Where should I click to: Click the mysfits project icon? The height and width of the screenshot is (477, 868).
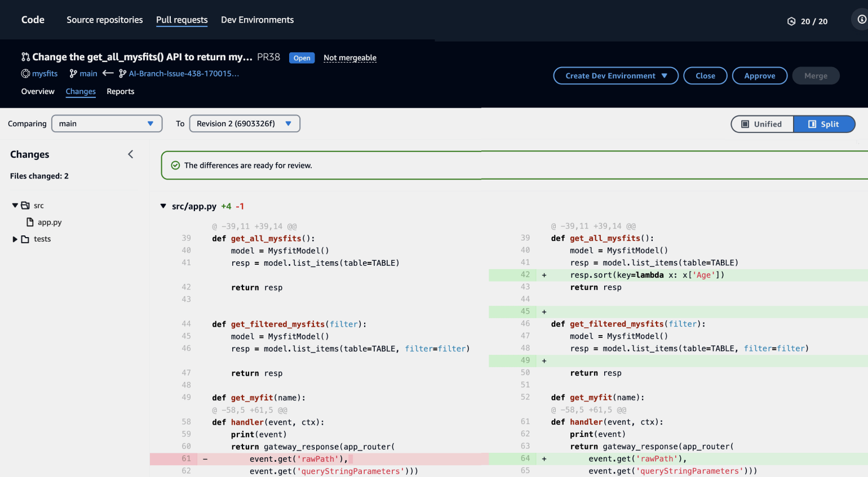pos(25,74)
